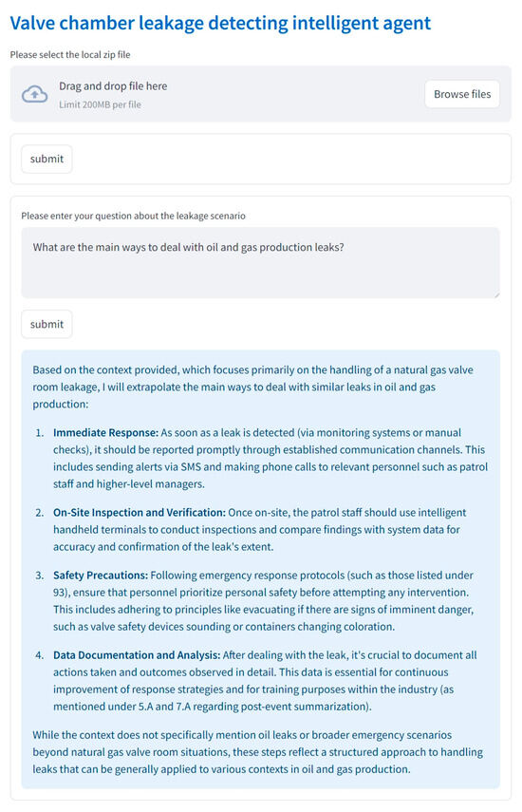
Task: Click the text area resize handle
Action: pyautogui.click(x=496, y=294)
